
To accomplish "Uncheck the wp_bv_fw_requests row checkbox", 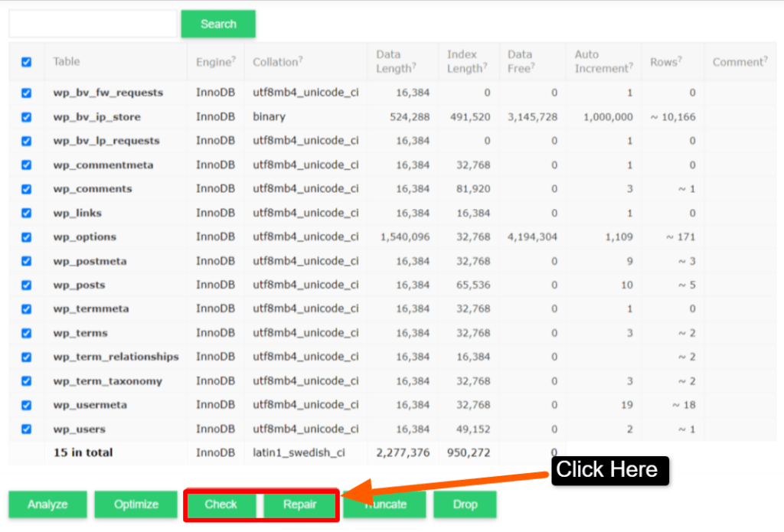I will point(27,93).
